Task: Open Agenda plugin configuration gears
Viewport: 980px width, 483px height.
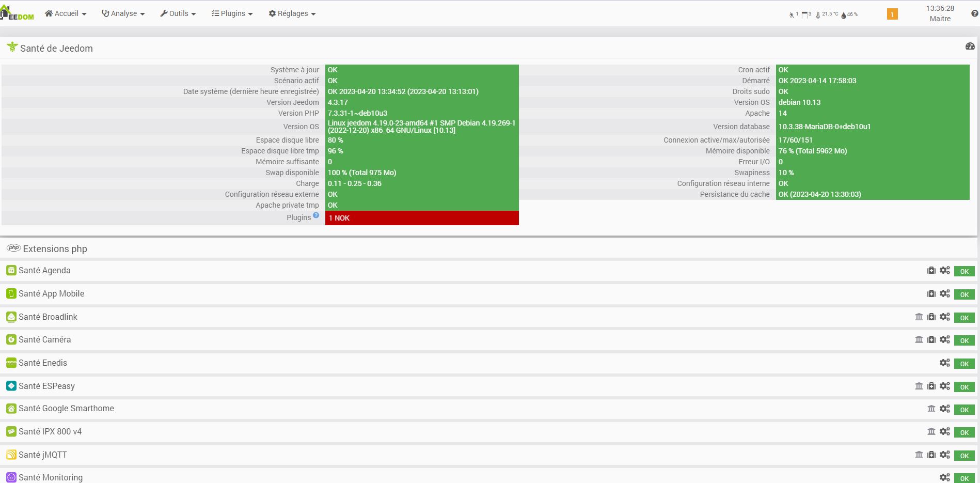Action: point(945,270)
